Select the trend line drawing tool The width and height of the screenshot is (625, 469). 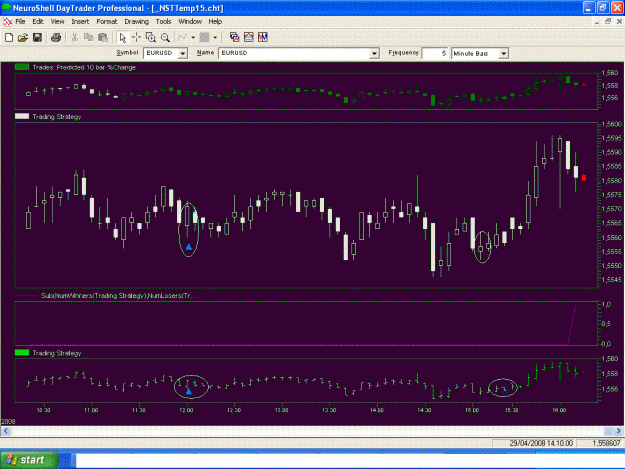pos(182,37)
